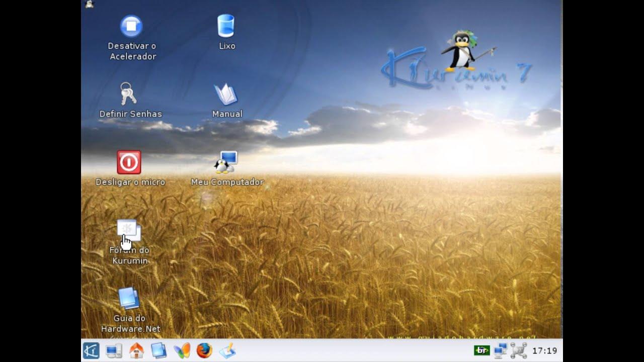Click the small penguin icon at top-left corner

point(90,4)
